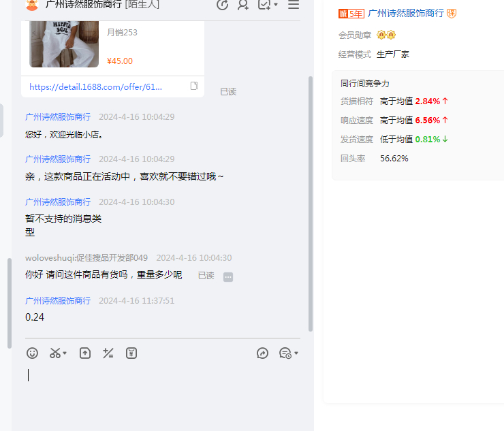This screenshot has width=504, height=431.
Task: Click the copy icon beside product link
Action: point(194,86)
